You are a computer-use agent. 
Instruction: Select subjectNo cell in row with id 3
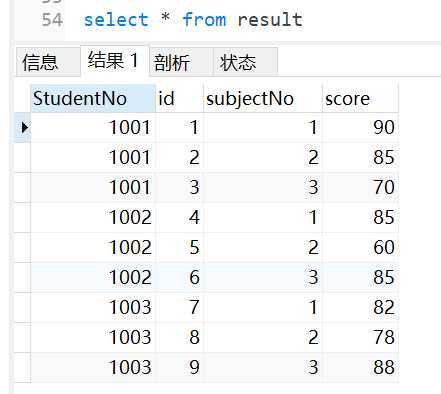pos(263,187)
